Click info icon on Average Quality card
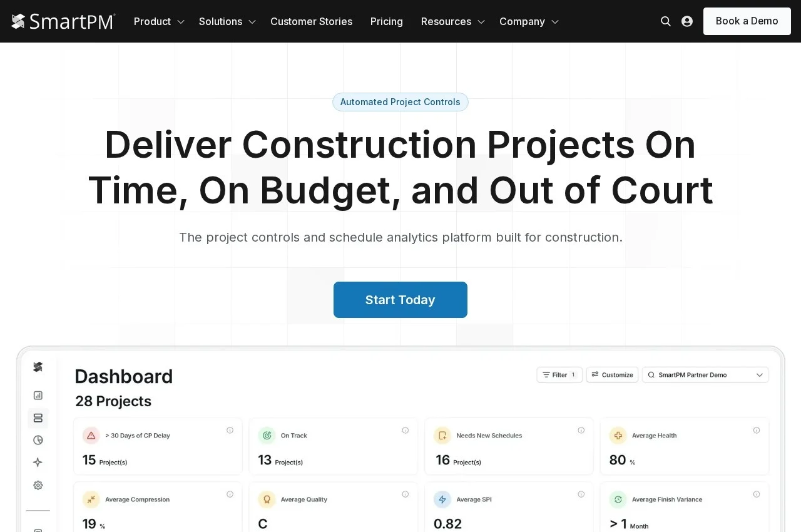 click(x=406, y=494)
